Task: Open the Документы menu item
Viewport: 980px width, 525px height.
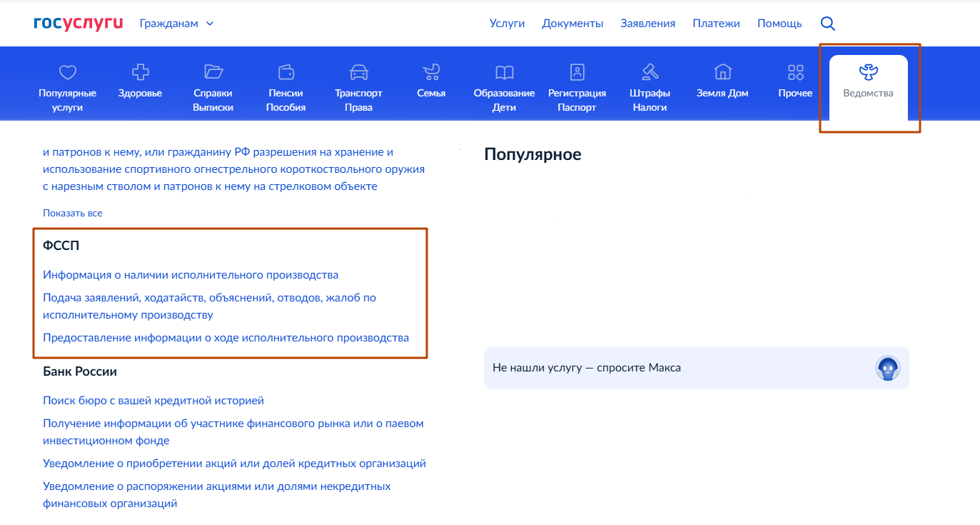Action: pyautogui.click(x=572, y=24)
